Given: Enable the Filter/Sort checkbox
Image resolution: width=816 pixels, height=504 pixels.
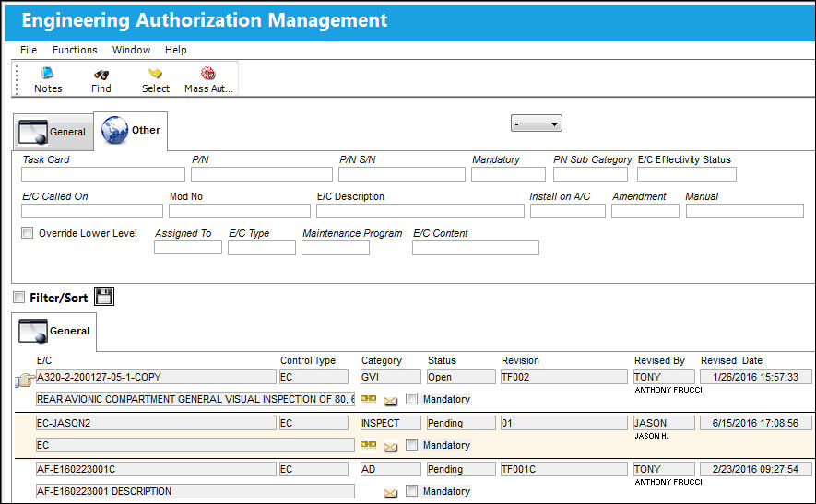Looking at the screenshot, I should 18,298.
